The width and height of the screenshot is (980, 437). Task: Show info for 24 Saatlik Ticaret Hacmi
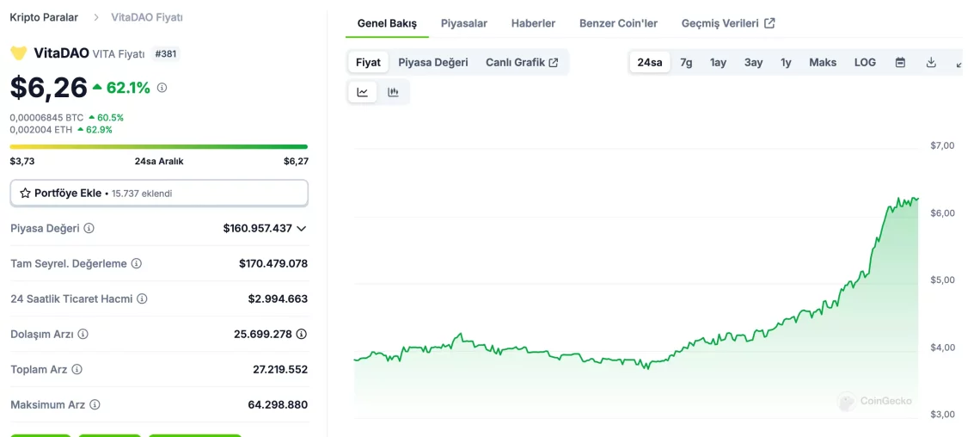(142, 299)
